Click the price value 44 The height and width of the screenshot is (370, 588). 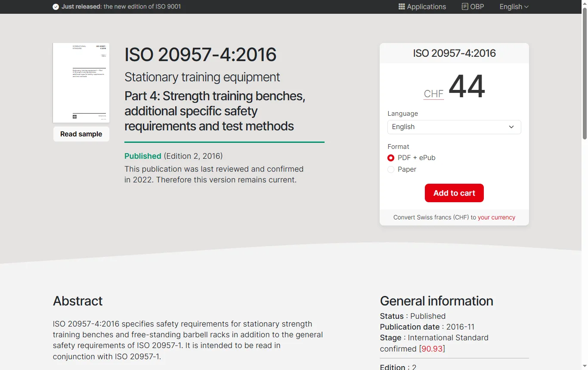[x=467, y=86]
